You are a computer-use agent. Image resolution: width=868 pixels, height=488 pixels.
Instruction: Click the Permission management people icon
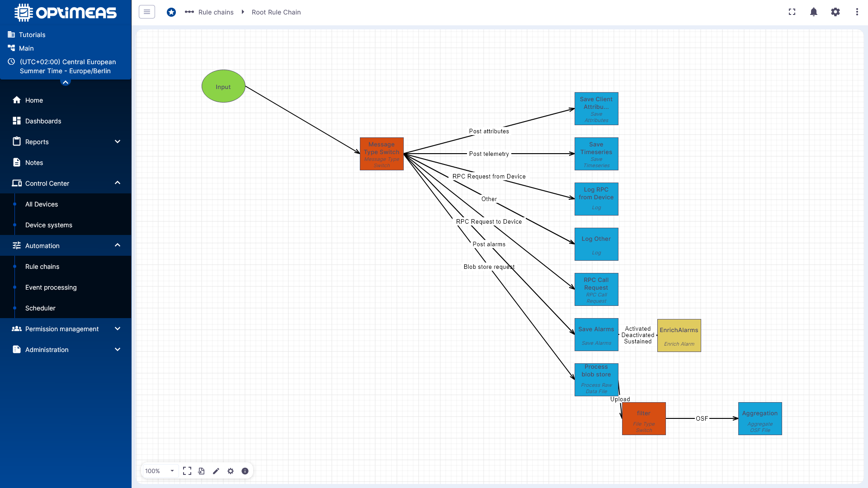(17, 328)
